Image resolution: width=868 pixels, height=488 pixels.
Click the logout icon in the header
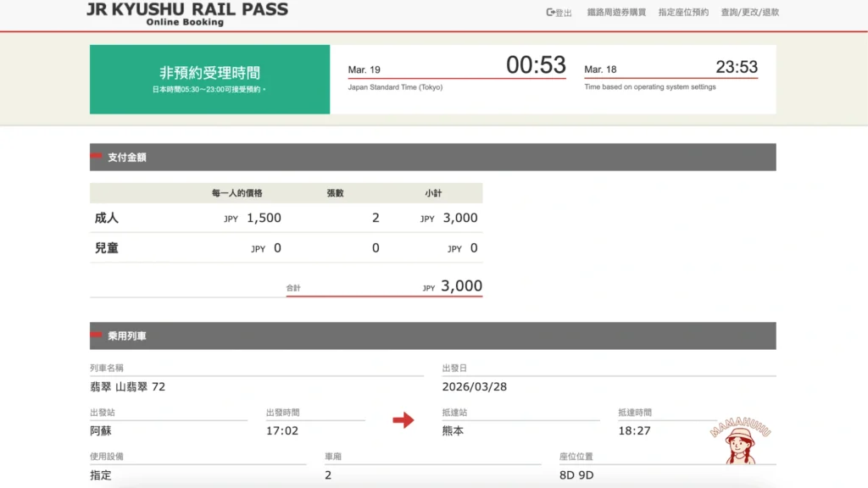[x=550, y=12]
